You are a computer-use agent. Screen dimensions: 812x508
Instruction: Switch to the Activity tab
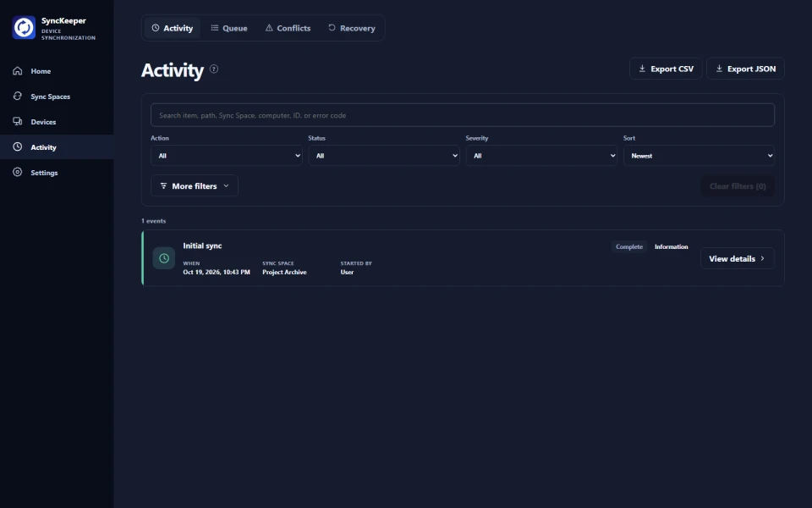[172, 28]
